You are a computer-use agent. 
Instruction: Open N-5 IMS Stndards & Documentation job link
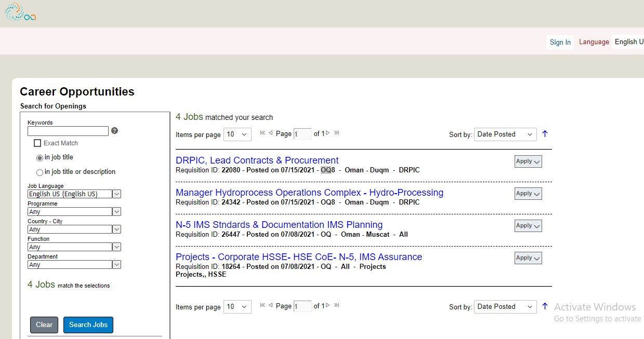click(x=279, y=225)
